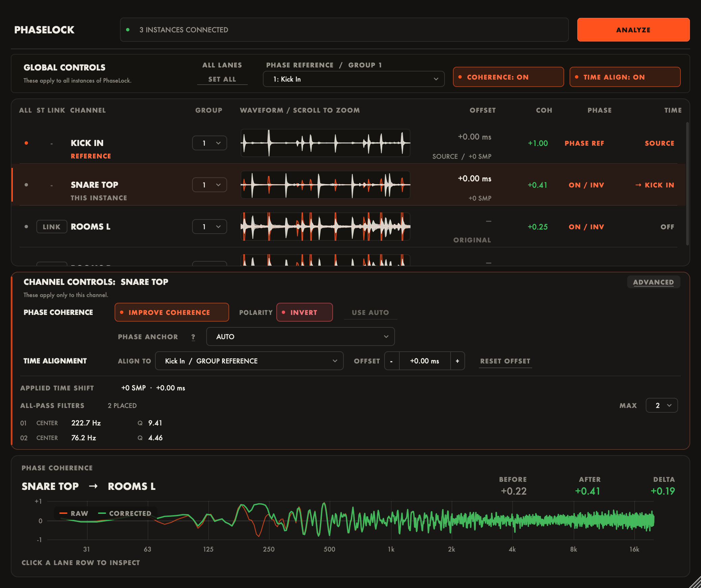This screenshot has height=588, width=701.
Task: Click the green connection status dot
Action: [x=128, y=30]
